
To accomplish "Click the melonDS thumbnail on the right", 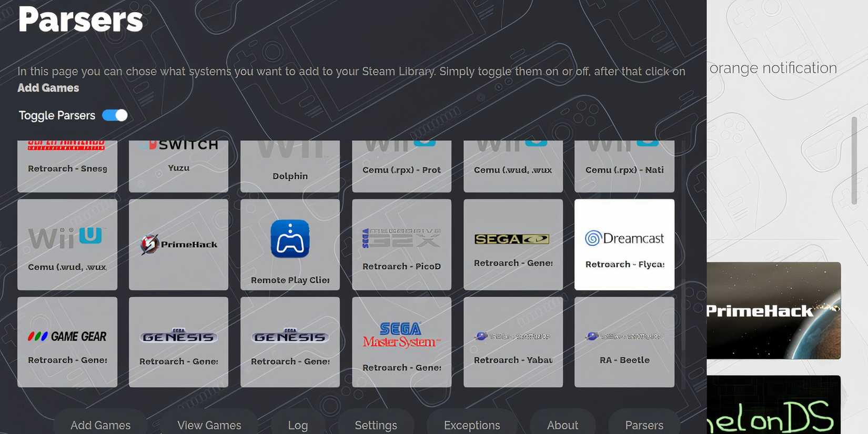I will (773, 405).
